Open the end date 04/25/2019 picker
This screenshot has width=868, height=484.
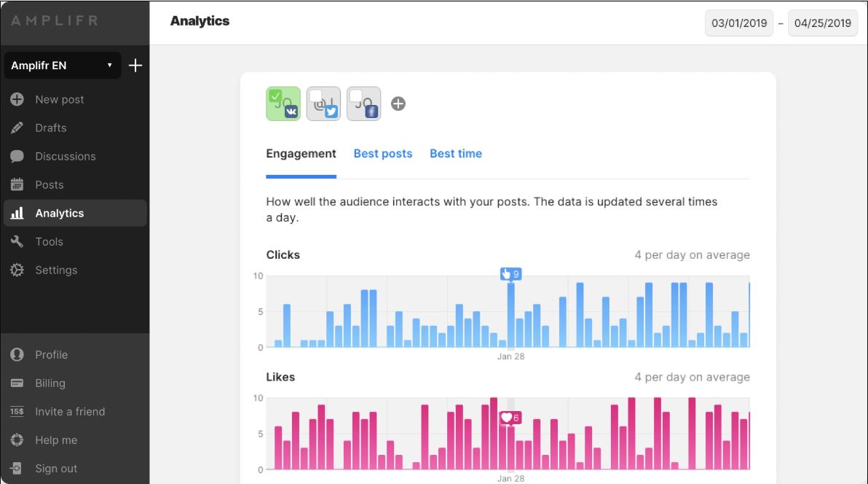tap(822, 23)
